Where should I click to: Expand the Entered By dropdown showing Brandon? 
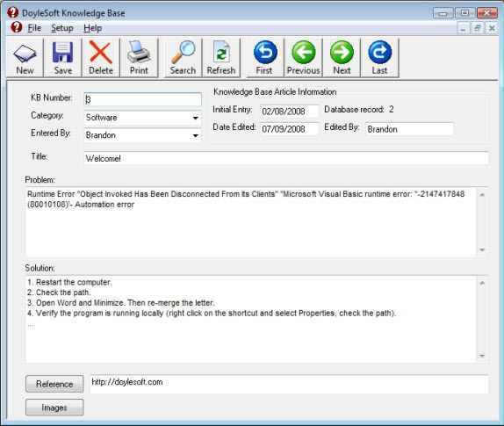(x=195, y=135)
